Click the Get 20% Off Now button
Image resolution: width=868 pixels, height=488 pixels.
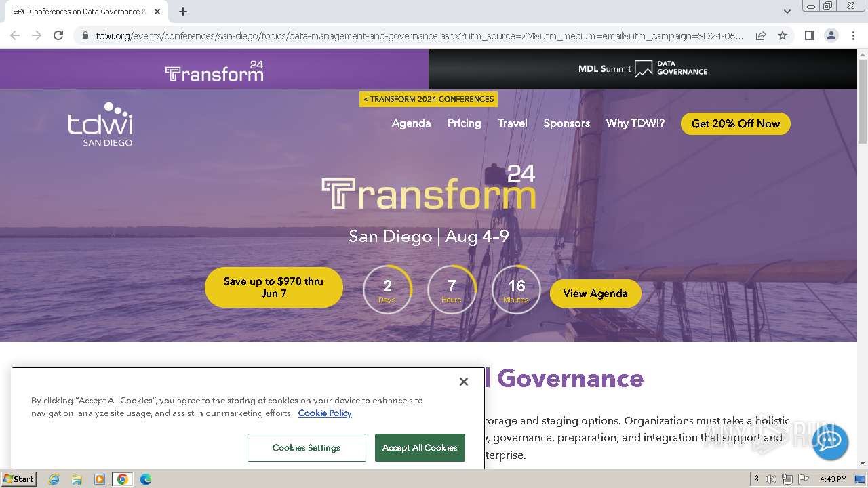click(x=736, y=123)
